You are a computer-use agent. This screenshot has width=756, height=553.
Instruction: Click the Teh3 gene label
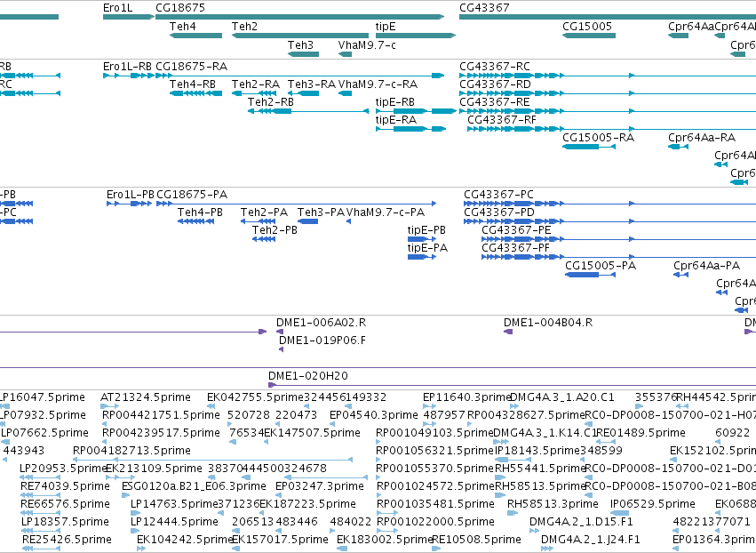[x=301, y=45]
